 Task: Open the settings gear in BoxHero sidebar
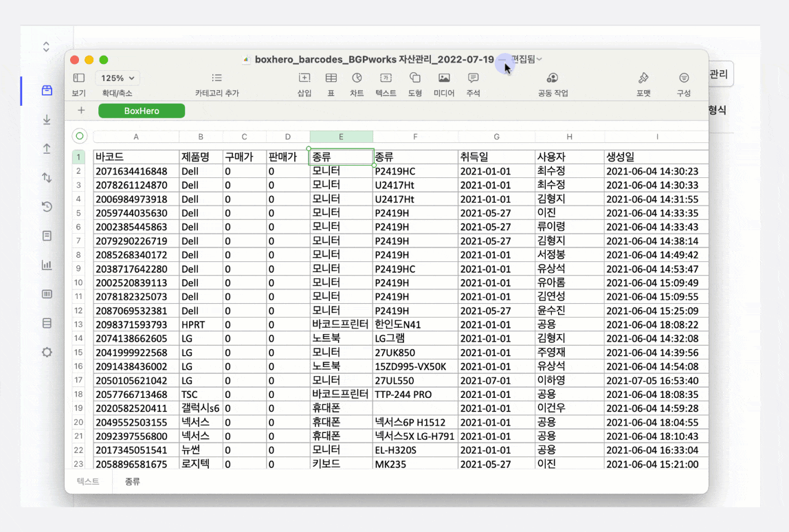tap(47, 353)
